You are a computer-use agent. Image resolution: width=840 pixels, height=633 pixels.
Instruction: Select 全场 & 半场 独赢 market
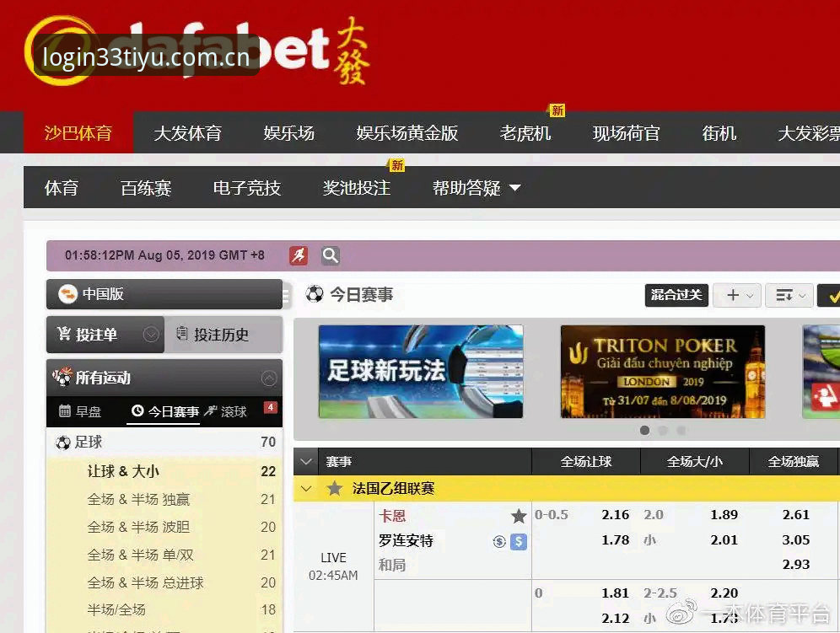click(138, 499)
